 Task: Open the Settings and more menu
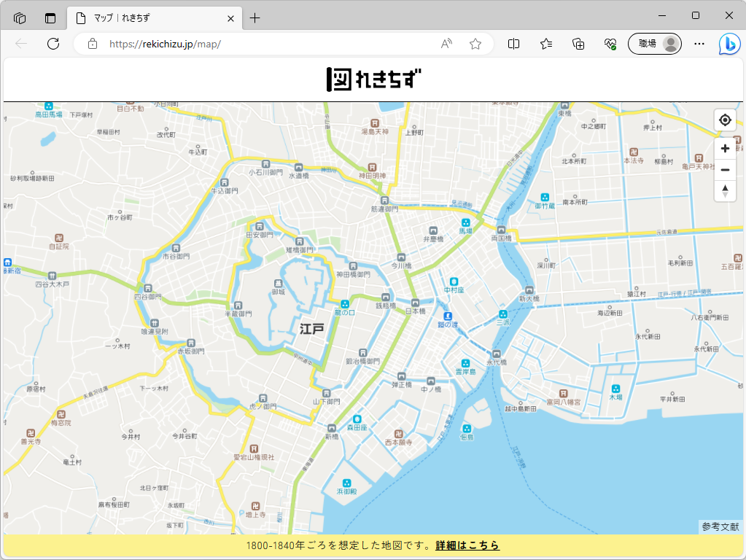tap(699, 44)
